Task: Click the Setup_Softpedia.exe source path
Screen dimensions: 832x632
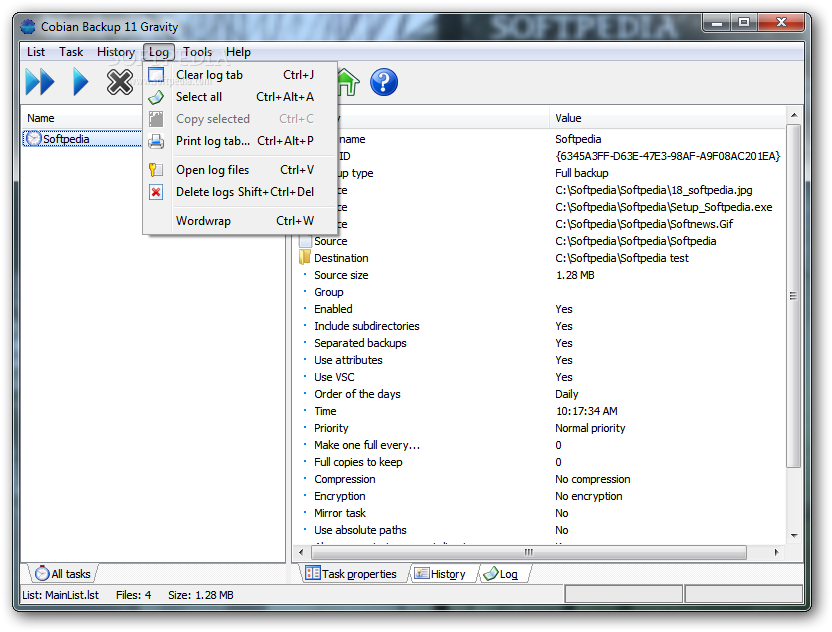Action: point(663,207)
